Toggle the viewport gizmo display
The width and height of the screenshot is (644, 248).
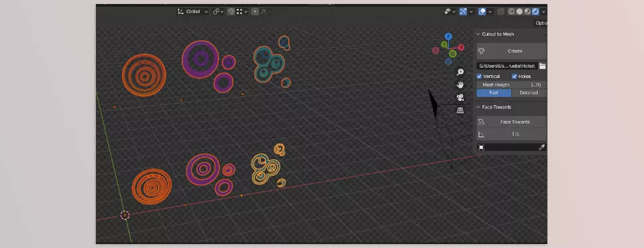click(463, 11)
